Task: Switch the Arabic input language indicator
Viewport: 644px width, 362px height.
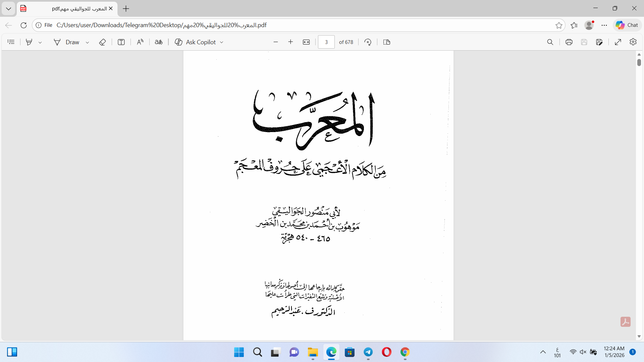Action: click(x=557, y=352)
